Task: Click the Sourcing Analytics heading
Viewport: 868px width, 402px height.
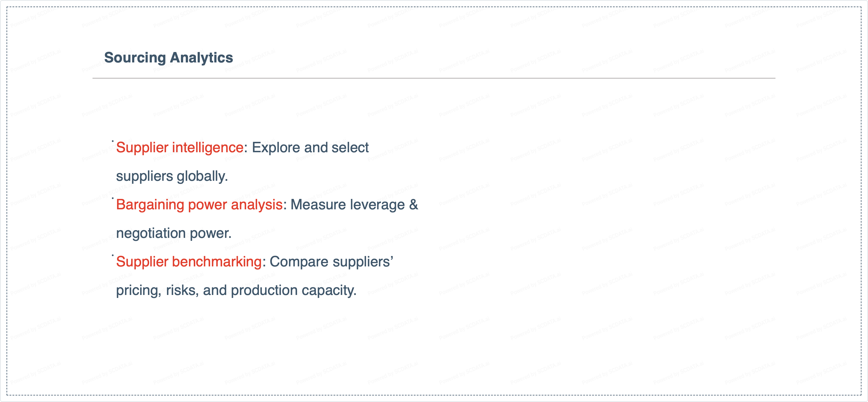Action: (168, 58)
